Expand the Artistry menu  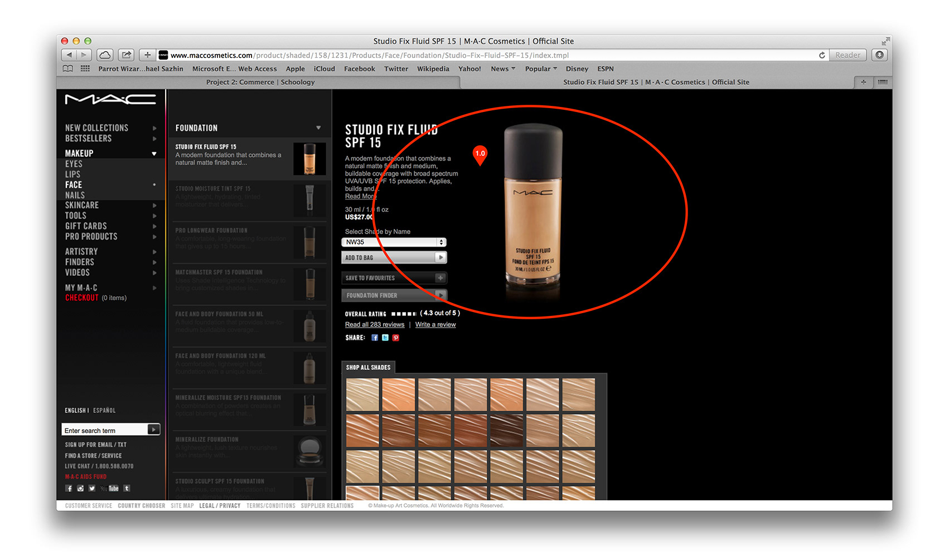pyautogui.click(x=154, y=252)
